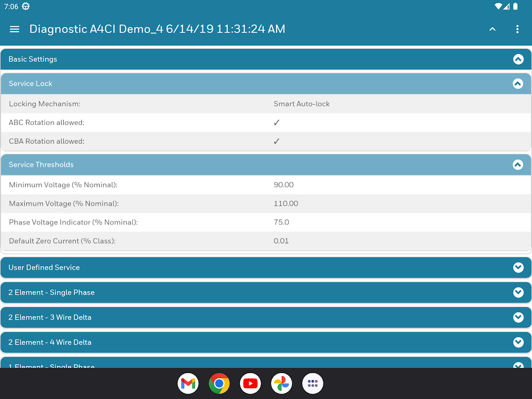Open the hamburger navigation menu
The image size is (532, 399).
[14, 29]
